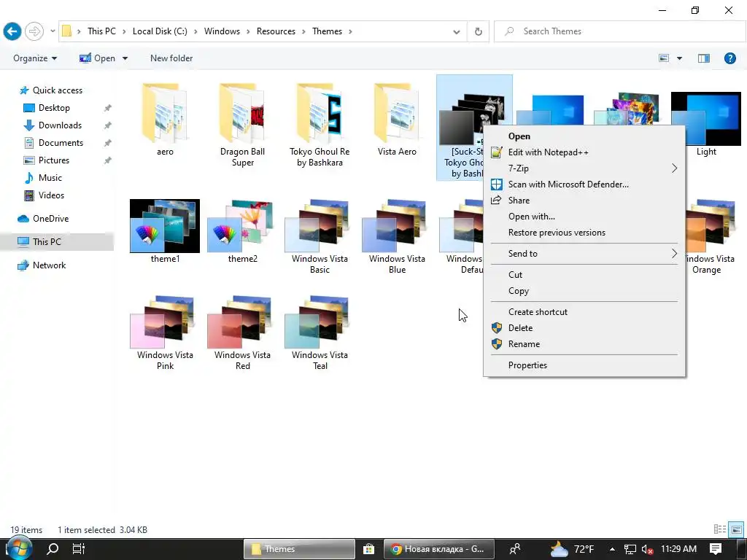
Task: Open the Organize menu
Action: [35, 58]
